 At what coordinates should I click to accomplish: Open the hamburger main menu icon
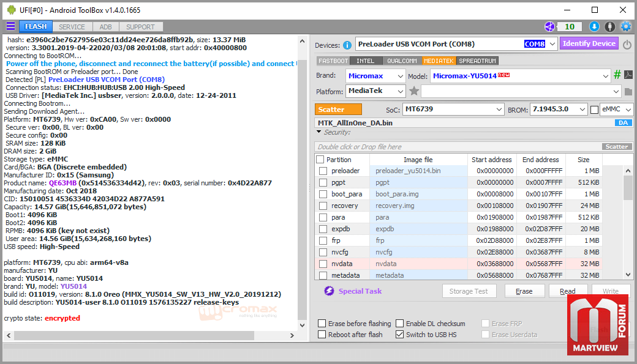11,26
